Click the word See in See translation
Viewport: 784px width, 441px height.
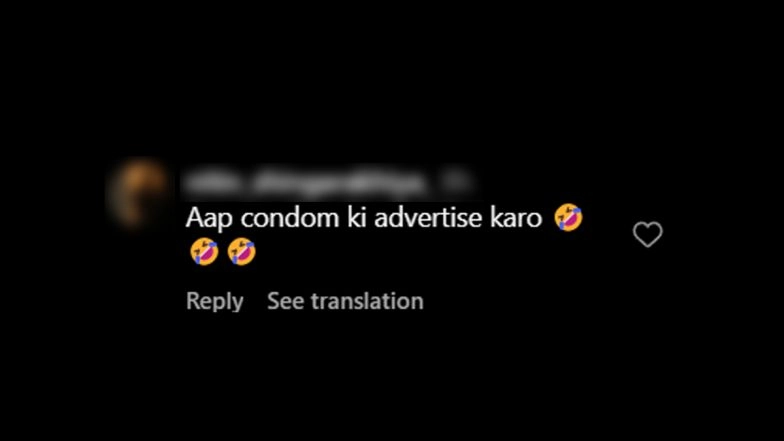(286, 301)
